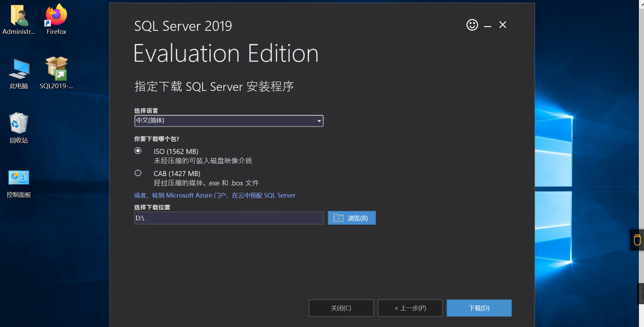Click the 关闭(C) close button
Viewport: 644px width, 327px height.
(x=341, y=308)
